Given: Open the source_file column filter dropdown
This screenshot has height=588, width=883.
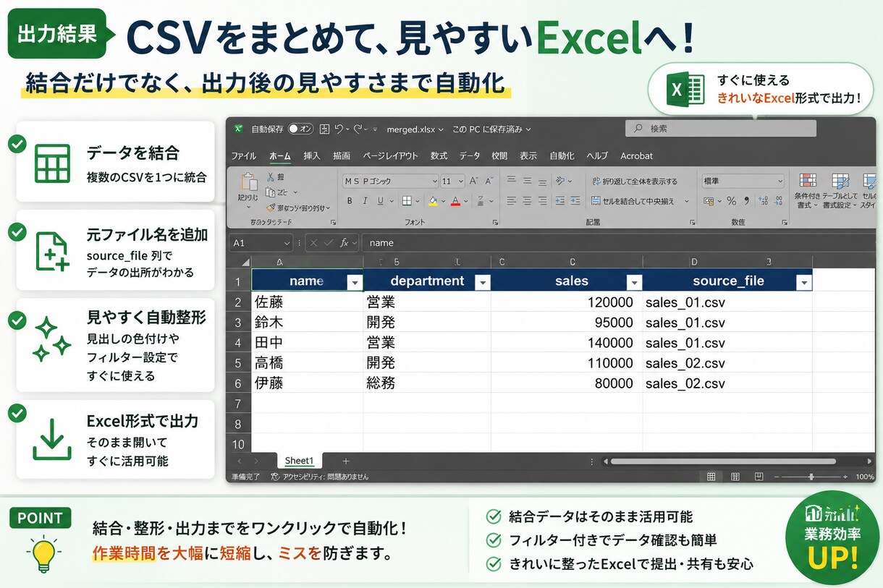Looking at the screenshot, I should click(x=803, y=283).
